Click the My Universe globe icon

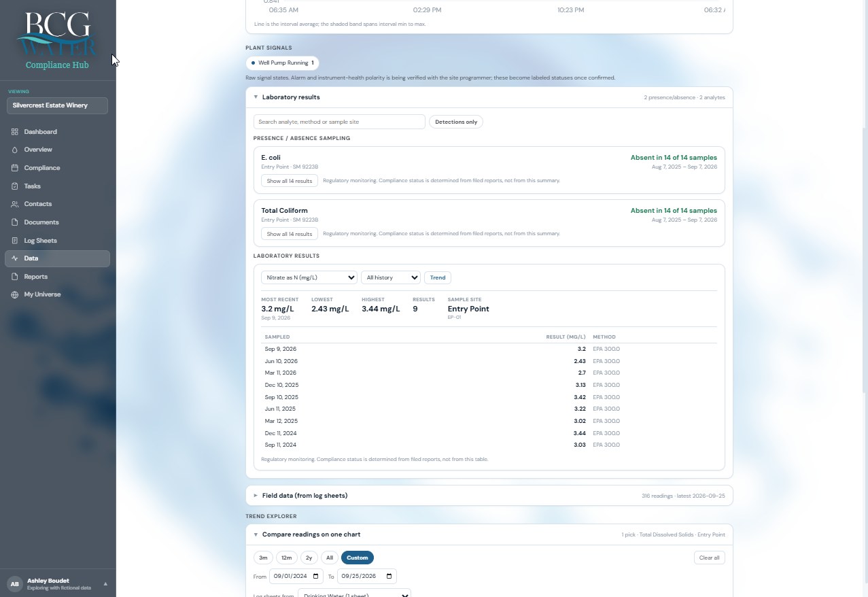pos(15,294)
